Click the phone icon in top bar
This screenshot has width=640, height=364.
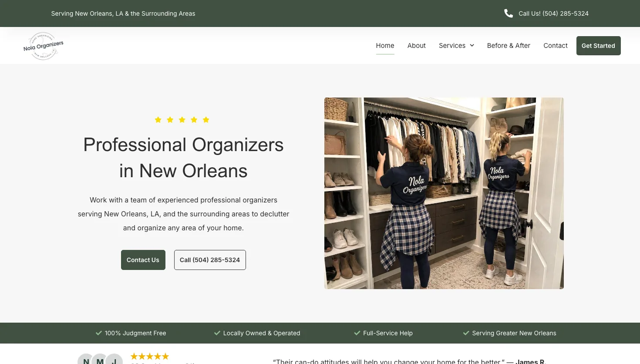[509, 13]
